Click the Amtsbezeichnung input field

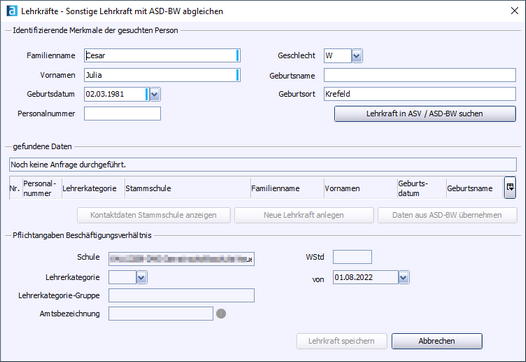(161, 314)
